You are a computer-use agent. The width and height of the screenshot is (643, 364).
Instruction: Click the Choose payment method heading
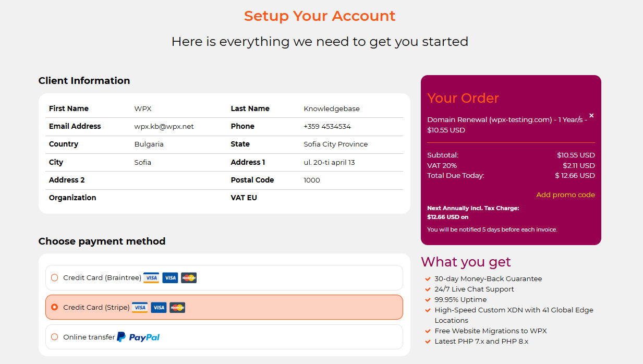coord(102,241)
